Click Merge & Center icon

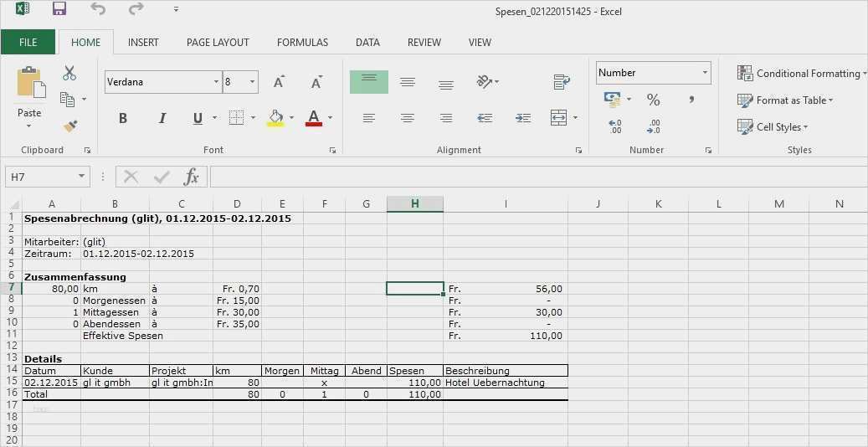[559, 118]
